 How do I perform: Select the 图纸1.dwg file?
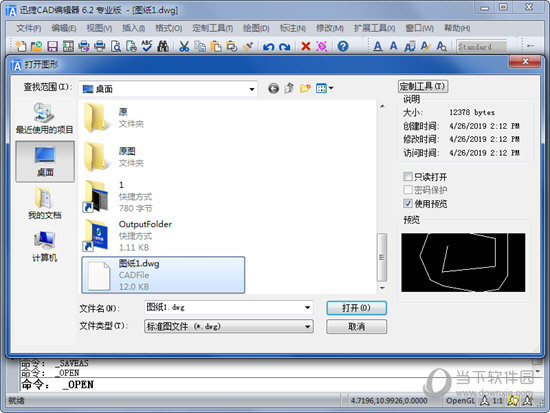pos(163,275)
